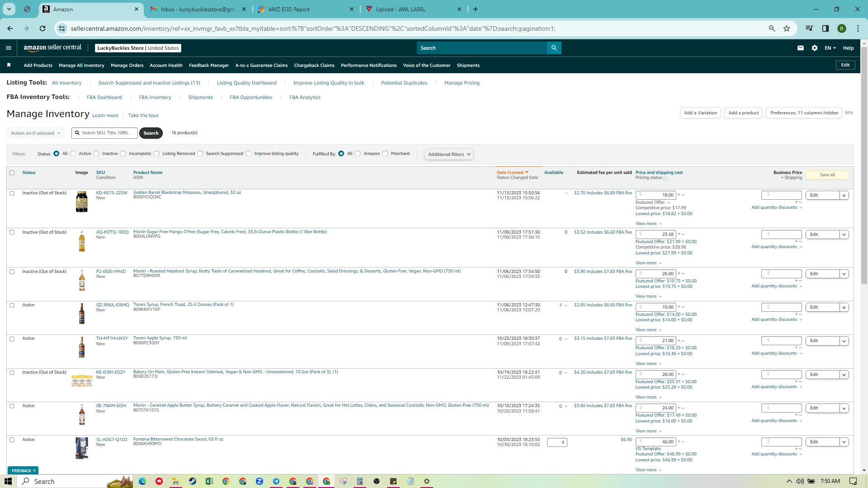Open the Additional filters dropdown

(x=449, y=155)
